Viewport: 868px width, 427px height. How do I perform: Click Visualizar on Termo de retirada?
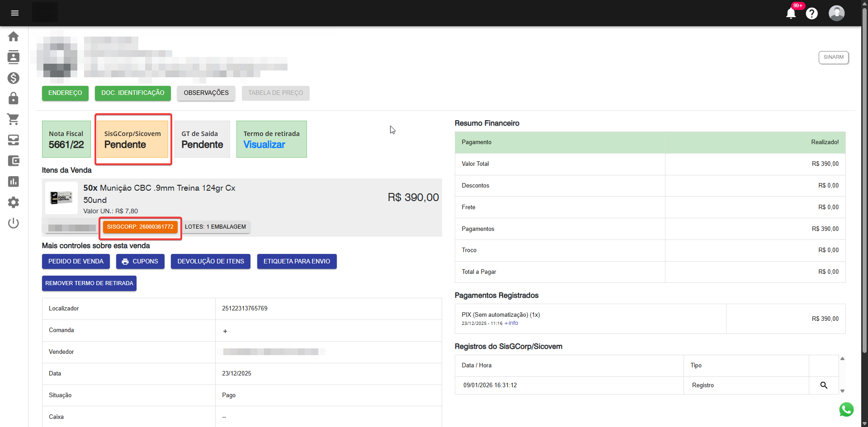(264, 145)
